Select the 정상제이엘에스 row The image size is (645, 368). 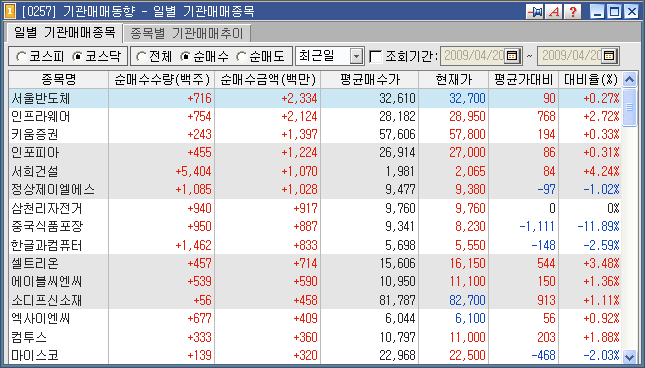pyautogui.click(x=315, y=190)
